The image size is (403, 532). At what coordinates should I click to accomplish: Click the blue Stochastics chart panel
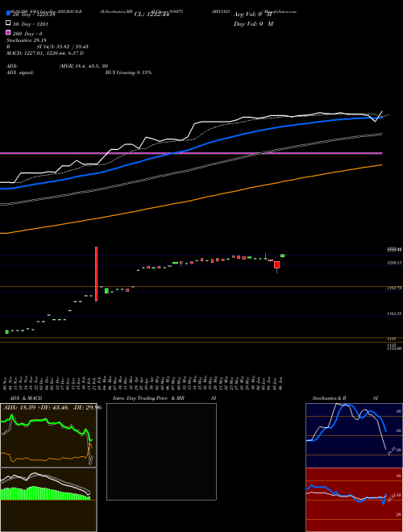click(x=354, y=435)
